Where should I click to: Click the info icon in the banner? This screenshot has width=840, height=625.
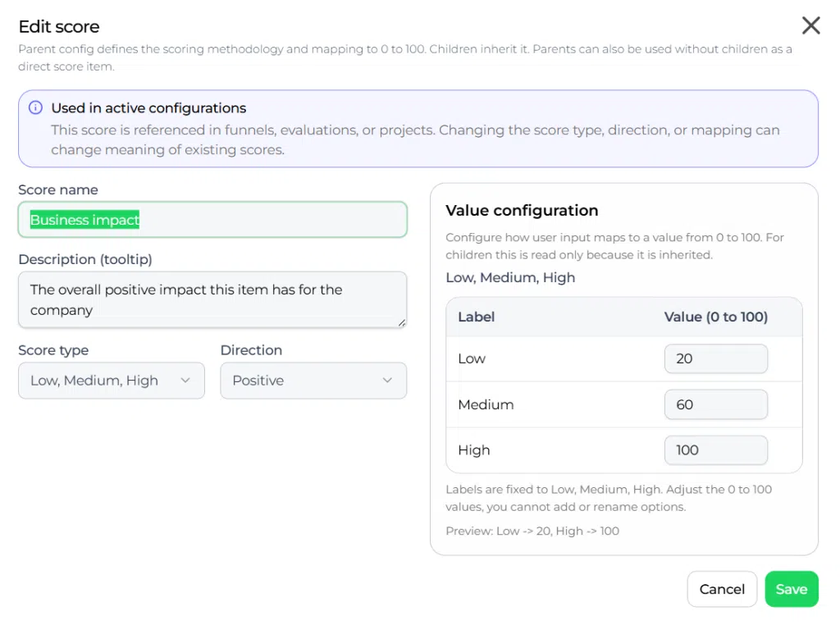35,107
